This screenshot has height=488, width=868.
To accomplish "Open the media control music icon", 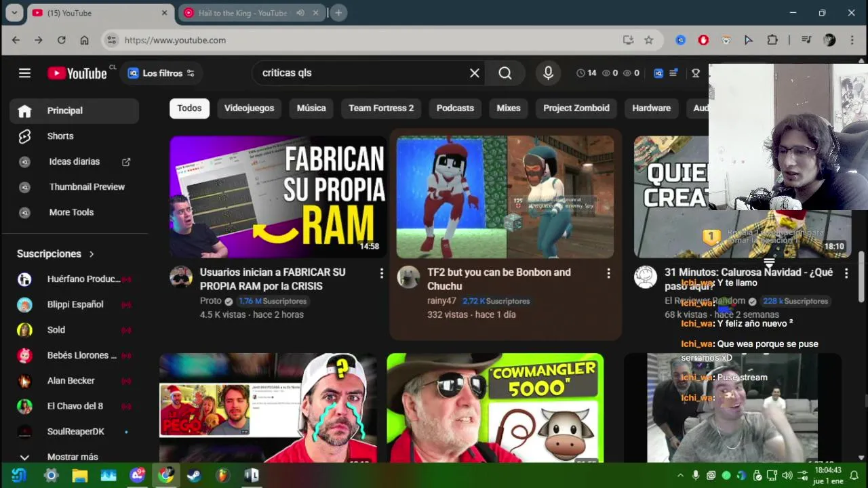I will click(806, 40).
